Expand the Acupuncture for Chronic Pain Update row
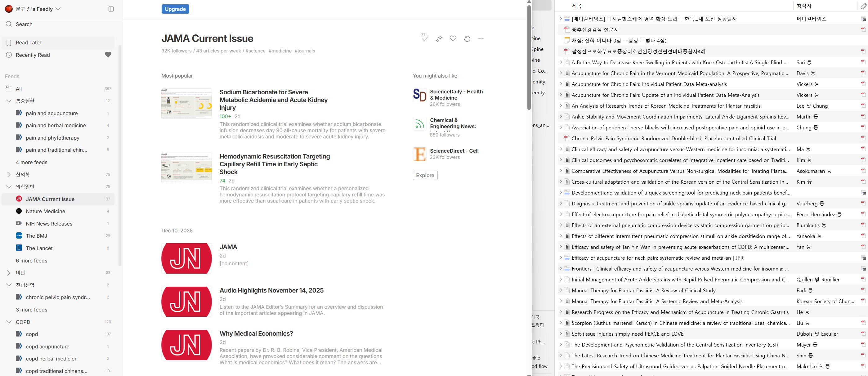 pos(561,95)
